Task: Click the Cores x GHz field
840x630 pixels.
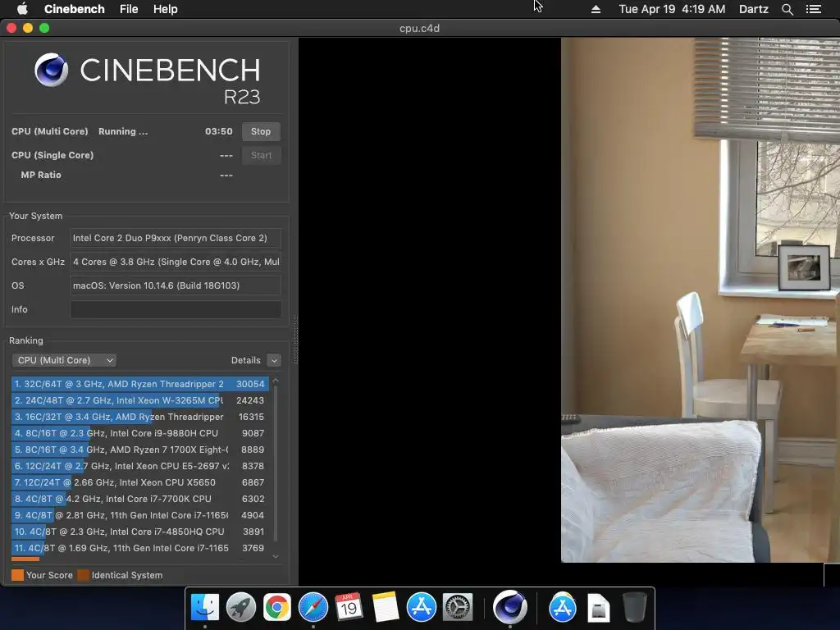Action: (176, 262)
